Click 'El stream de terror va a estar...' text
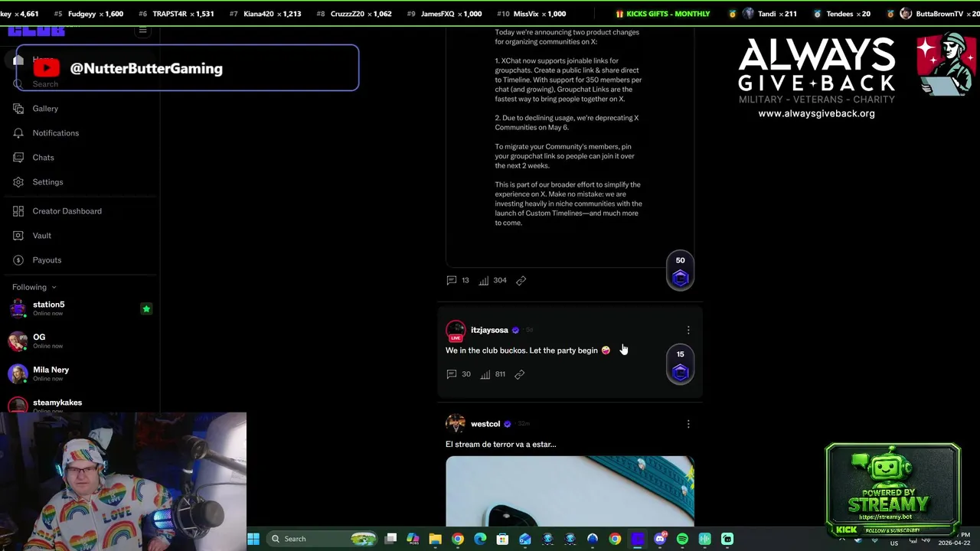The width and height of the screenshot is (980, 551). (x=501, y=444)
